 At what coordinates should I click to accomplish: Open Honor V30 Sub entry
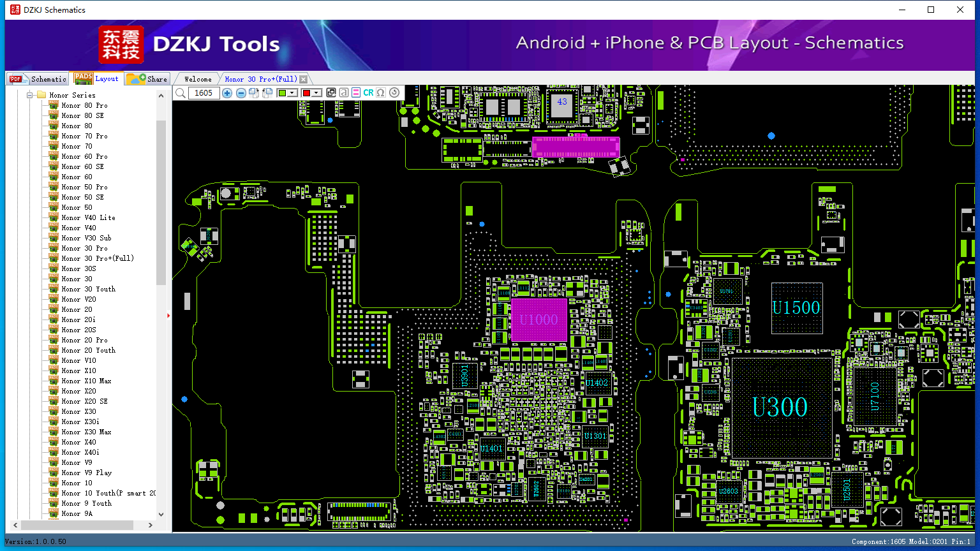86,238
